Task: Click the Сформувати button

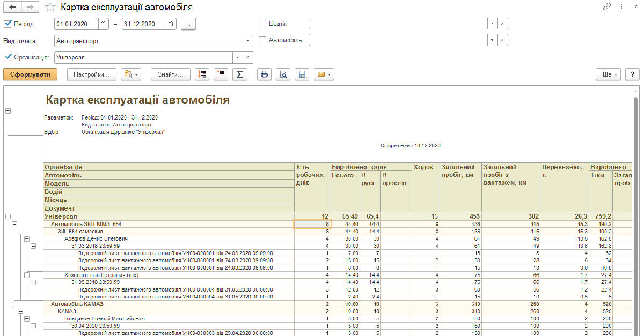Action: [x=30, y=74]
